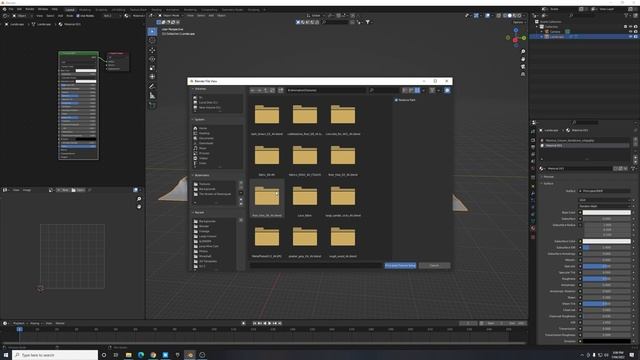Open the Object Mode dropdown in viewport
Viewport: 640px width, 360px height.
coord(170,16)
